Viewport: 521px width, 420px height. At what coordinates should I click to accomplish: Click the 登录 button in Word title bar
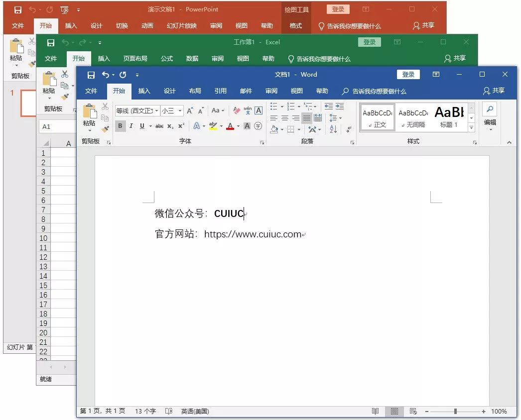point(408,74)
